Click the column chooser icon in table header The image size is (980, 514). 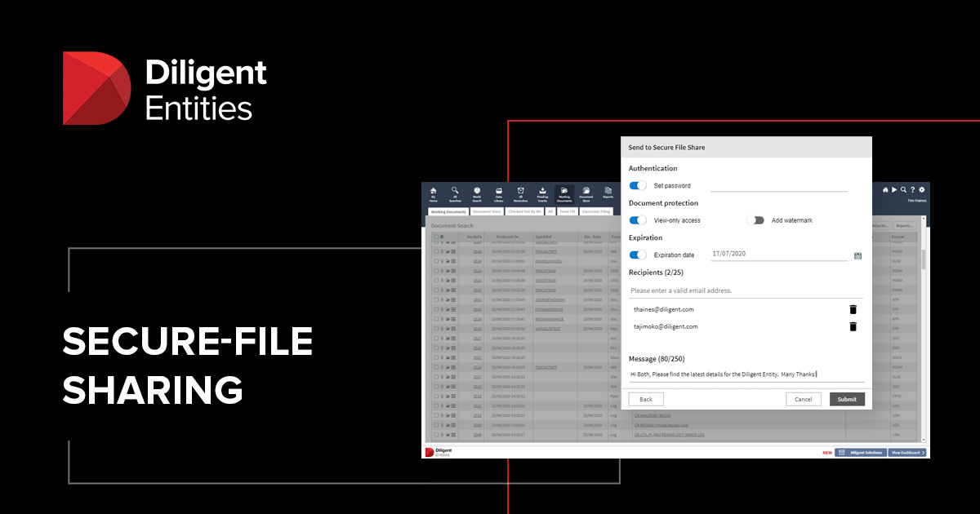point(442,237)
